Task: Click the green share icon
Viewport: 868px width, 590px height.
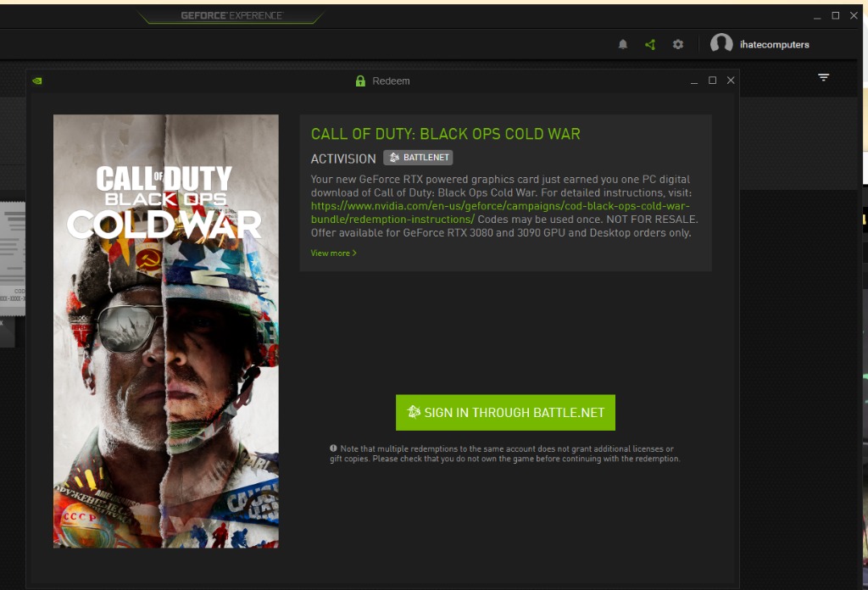Action: 650,44
